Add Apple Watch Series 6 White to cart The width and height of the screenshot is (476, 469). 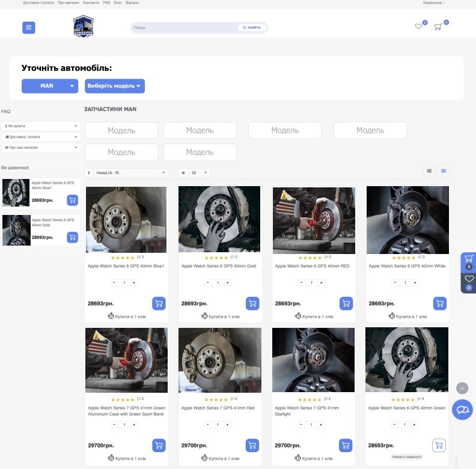pos(440,303)
